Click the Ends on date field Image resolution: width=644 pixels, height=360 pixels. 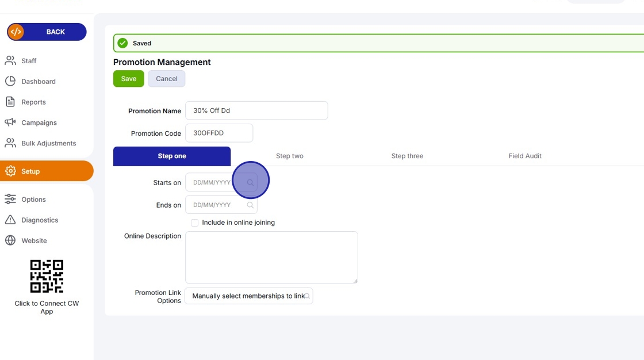click(x=221, y=205)
